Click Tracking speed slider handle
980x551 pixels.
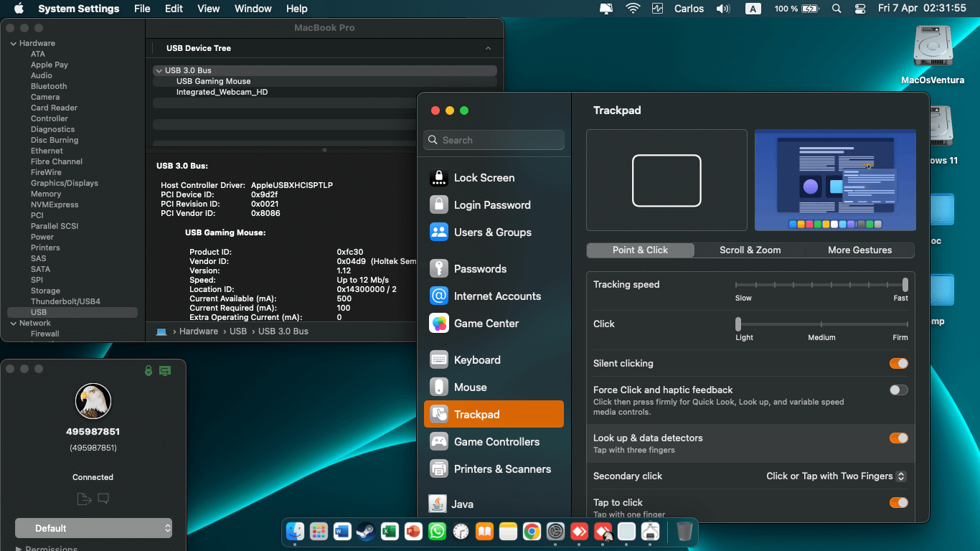(x=905, y=285)
